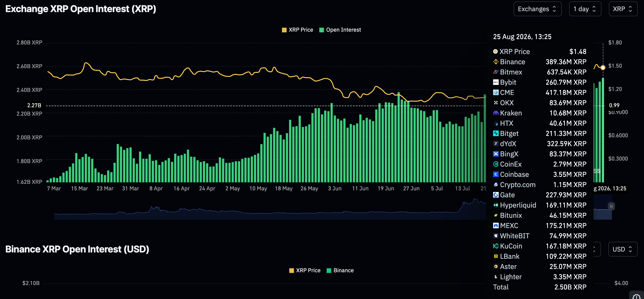Click the Lighter logo icon
The height and width of the screenshot is (299, 644).
click(x=495, y=277)
